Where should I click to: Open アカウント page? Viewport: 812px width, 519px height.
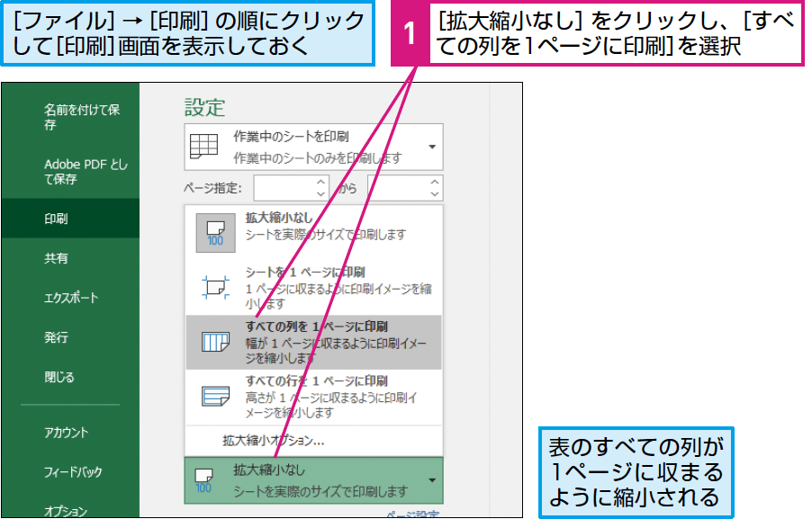66,432
